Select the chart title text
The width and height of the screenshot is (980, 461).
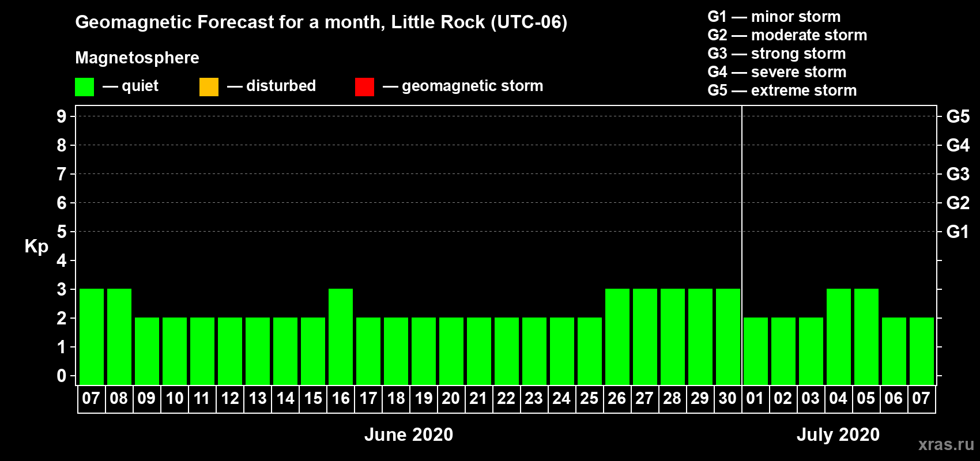(321, 22)
